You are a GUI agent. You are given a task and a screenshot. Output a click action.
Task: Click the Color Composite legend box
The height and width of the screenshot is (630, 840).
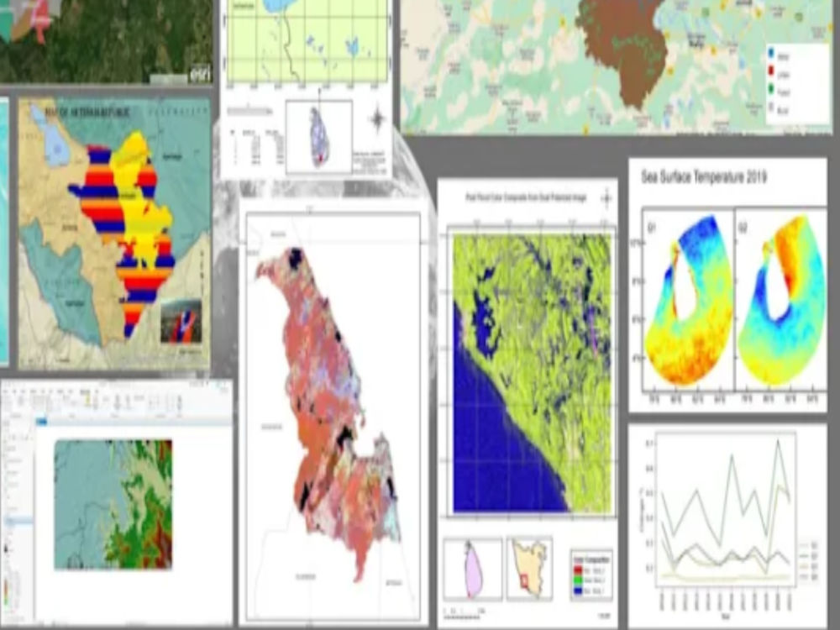coord(594,575)
